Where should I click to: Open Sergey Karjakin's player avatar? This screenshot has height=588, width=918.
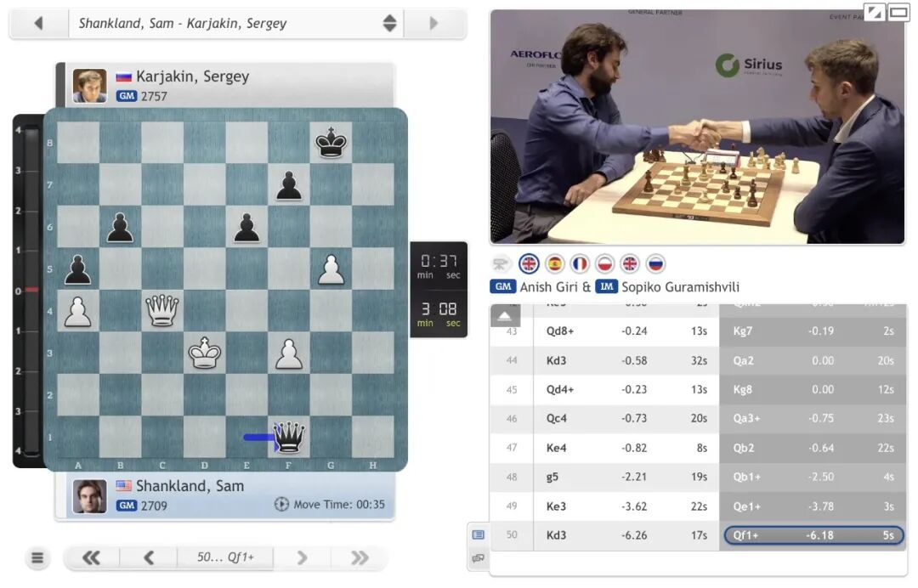89,86
